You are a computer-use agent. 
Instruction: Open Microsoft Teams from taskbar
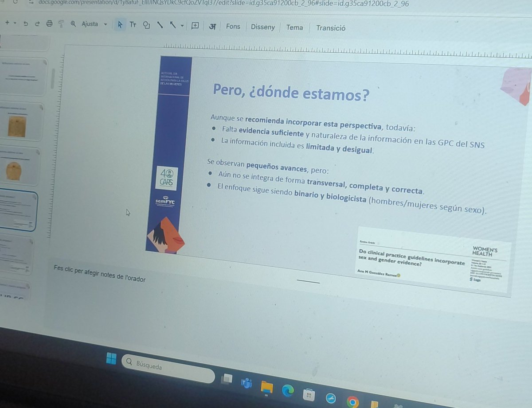(x=247, y=383)
